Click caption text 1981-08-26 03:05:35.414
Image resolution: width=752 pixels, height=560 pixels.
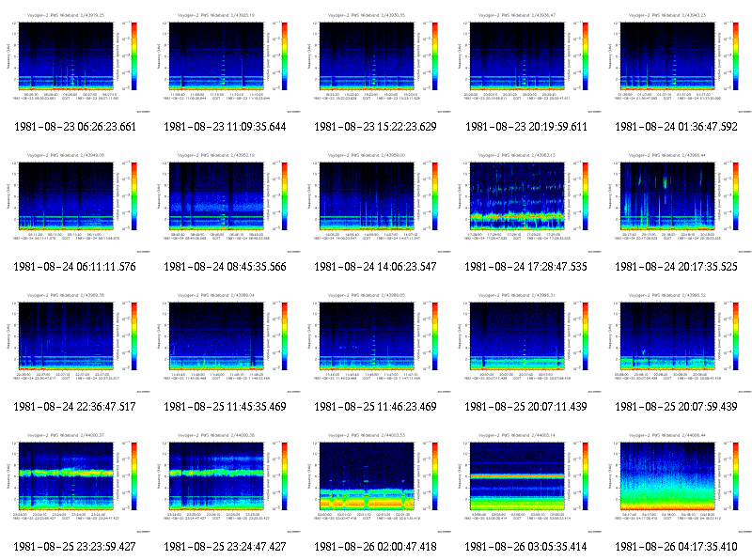526,547
